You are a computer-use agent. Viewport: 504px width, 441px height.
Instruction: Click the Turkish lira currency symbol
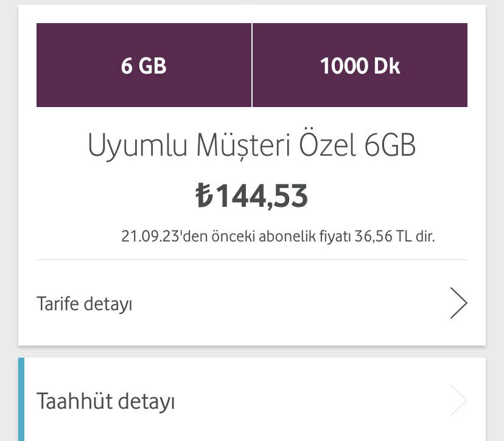point(203,196)
